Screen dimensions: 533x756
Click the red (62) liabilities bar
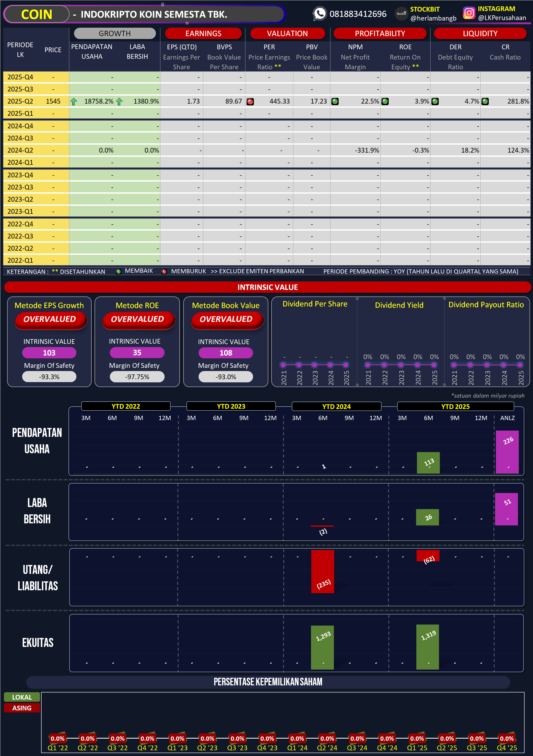click(428, 556)
